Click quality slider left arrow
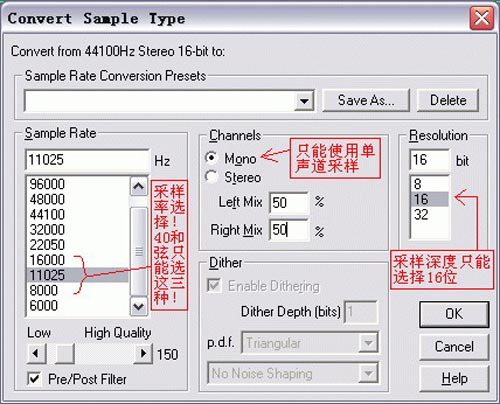Viewport: 500px width, 404px height. [36, 353]
